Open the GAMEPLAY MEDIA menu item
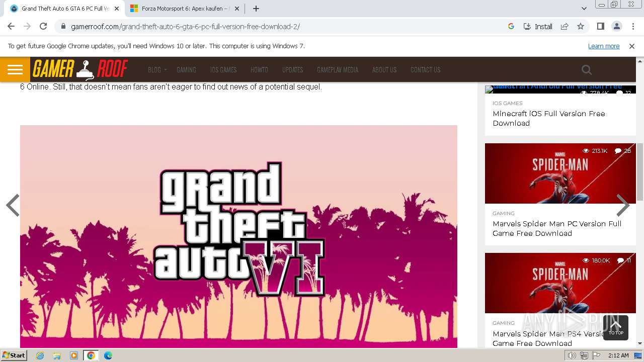 (x=338, y=70)
